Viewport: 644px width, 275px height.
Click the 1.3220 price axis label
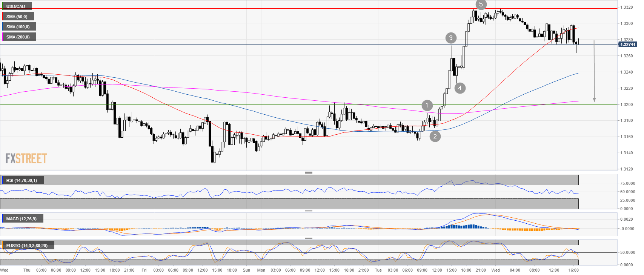tap(627, 88)
